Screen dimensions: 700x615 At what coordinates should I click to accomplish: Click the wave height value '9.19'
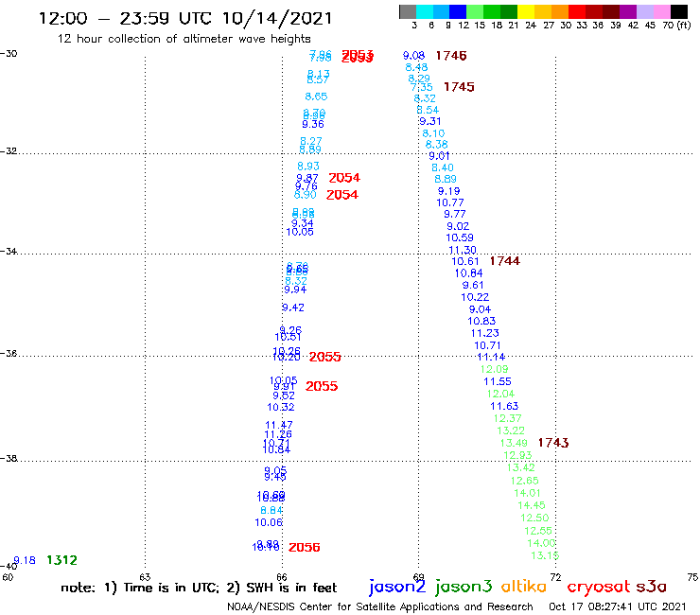click(448, 191)
